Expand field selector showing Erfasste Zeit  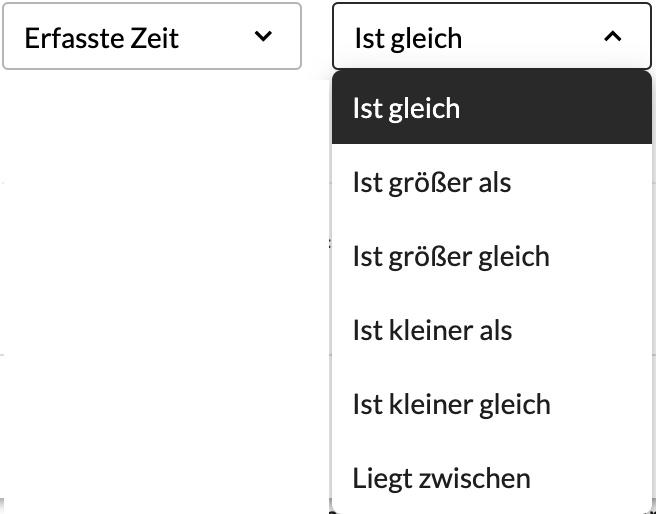coord(152,36)
